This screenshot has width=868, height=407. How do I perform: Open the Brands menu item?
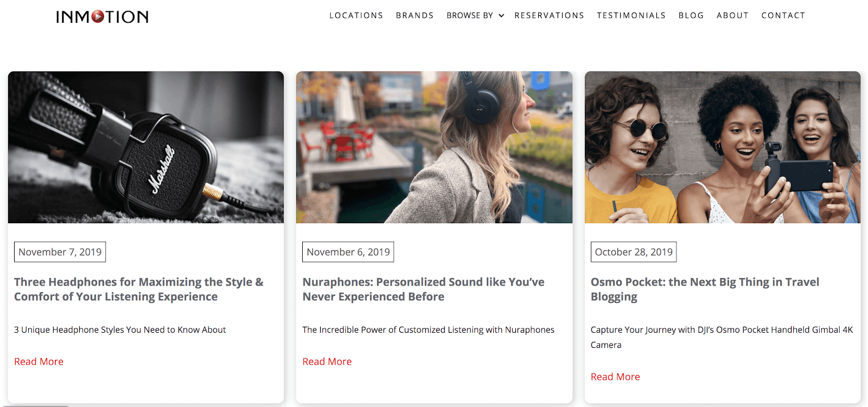pyautogui.click(x=414, y=15)
